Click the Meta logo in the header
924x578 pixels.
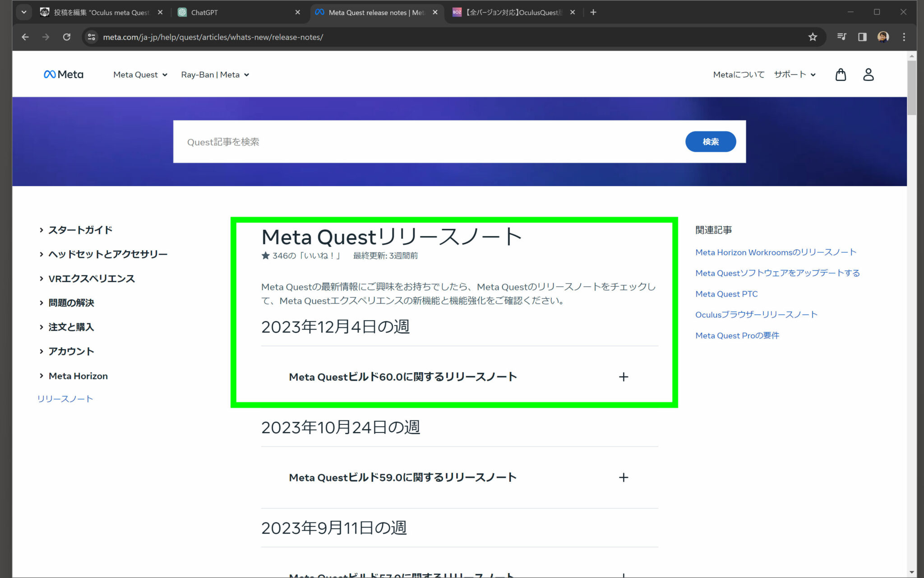click(63, 74)
